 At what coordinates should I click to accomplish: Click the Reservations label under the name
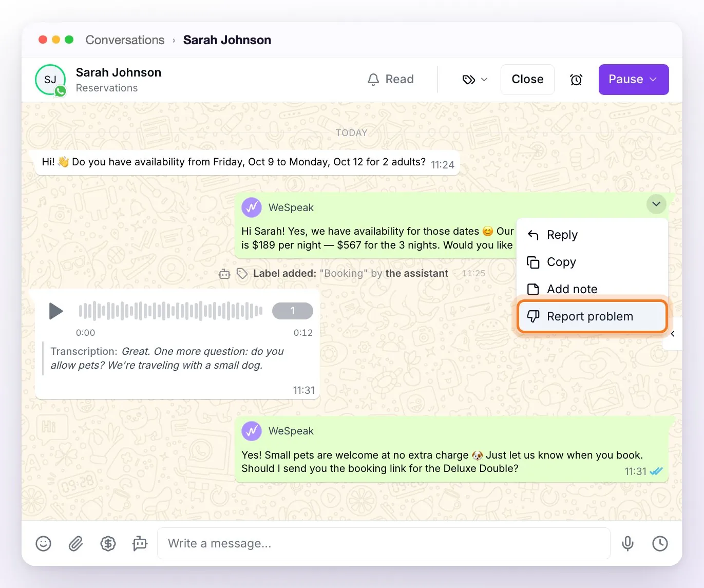pyautogui.click(x=107, y=88)
